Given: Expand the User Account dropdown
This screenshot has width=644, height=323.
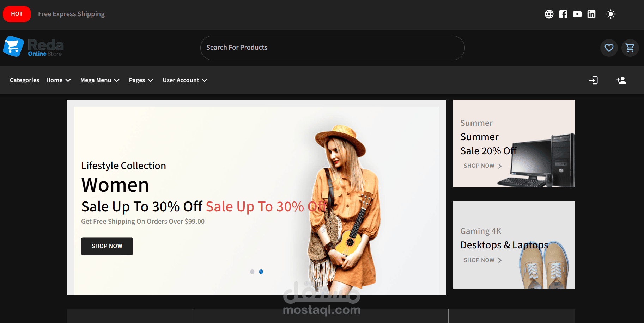Looking at the screenshot, I should coord(185,80).
